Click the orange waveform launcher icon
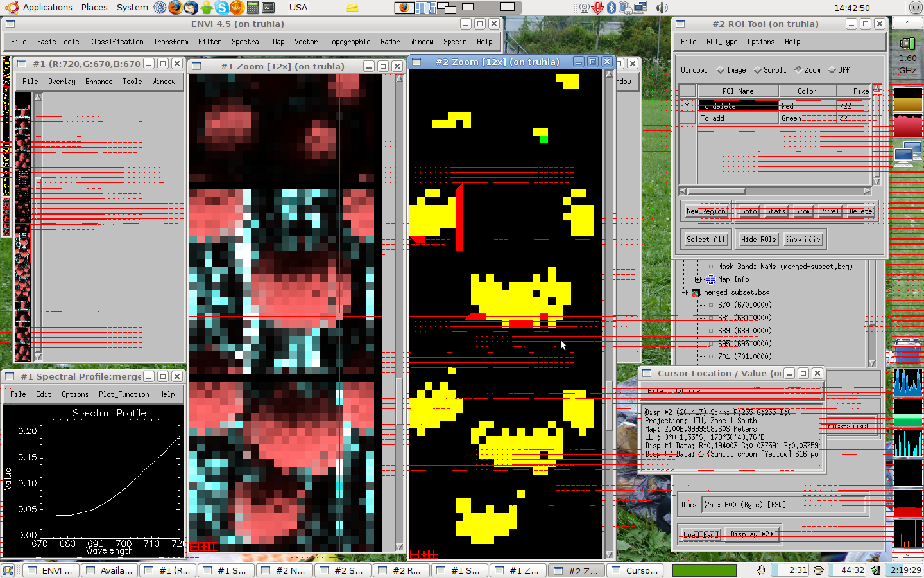 point(237,8)
